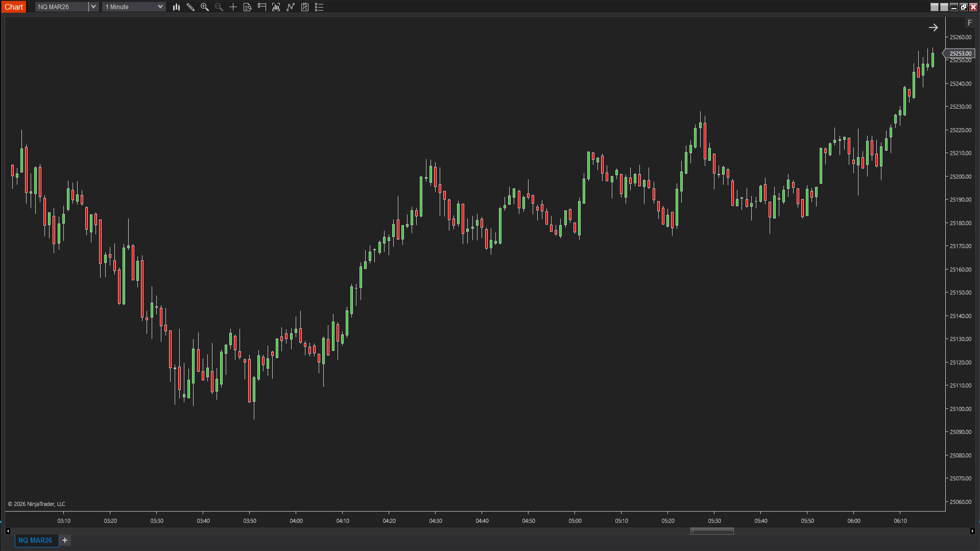Click the return-to-latest-bar arrow
980x551 pixels.
coord(933,28)
